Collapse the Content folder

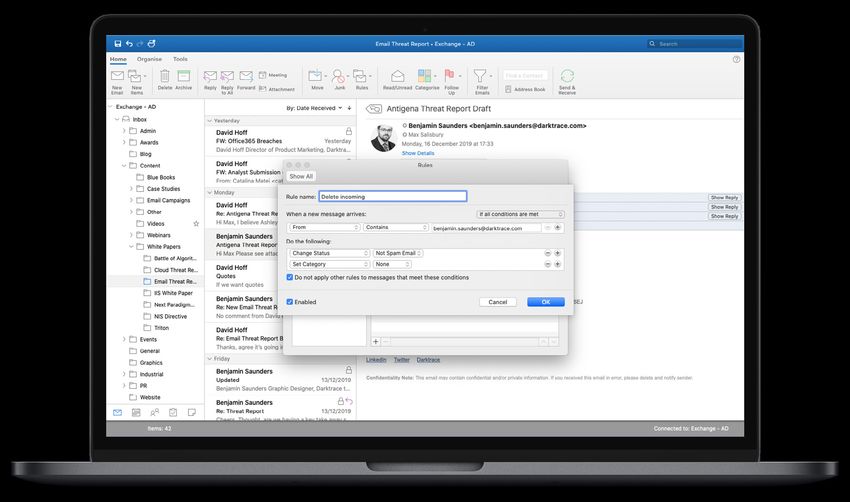[124, 165]
